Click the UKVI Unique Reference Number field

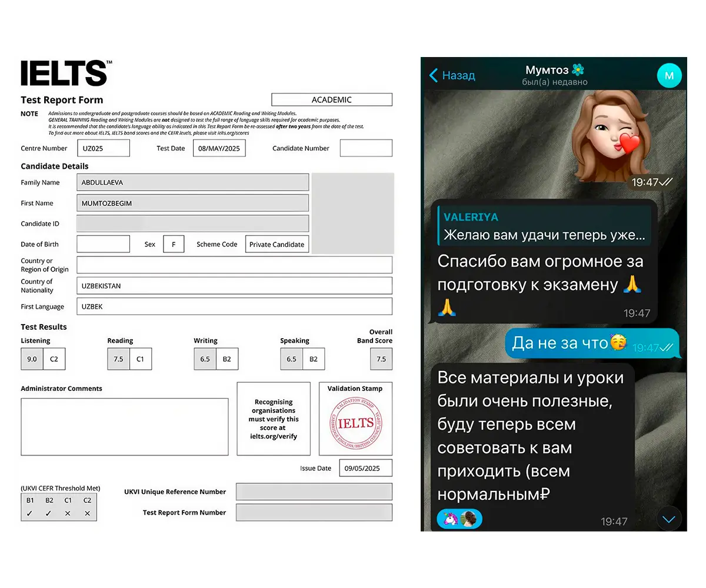click(x=314, y=492)
